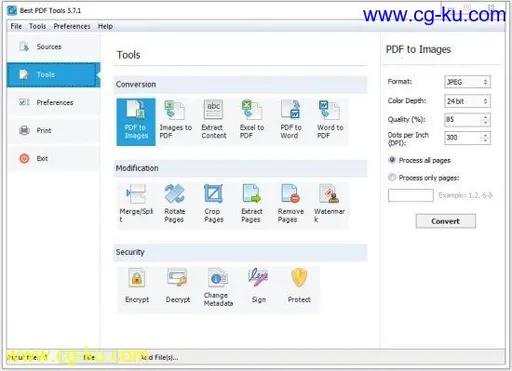Open the Preferences menu in menu bar
Viewport: 512px width, 371px height.
[72, 26]
